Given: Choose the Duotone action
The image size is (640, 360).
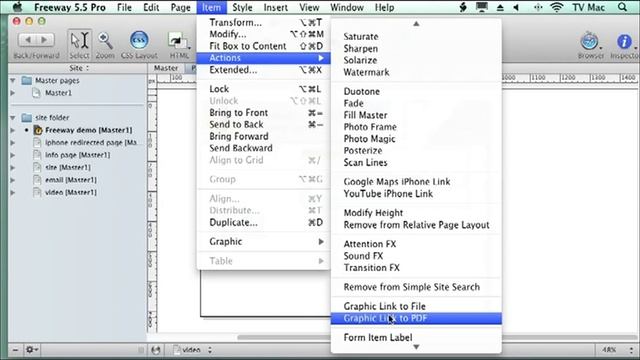Looking at the screenshot, I should point(416,91).
